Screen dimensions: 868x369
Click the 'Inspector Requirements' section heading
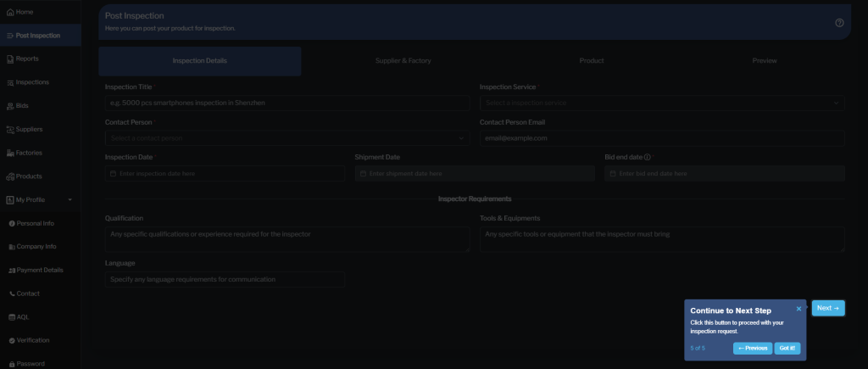coord(475,198)
